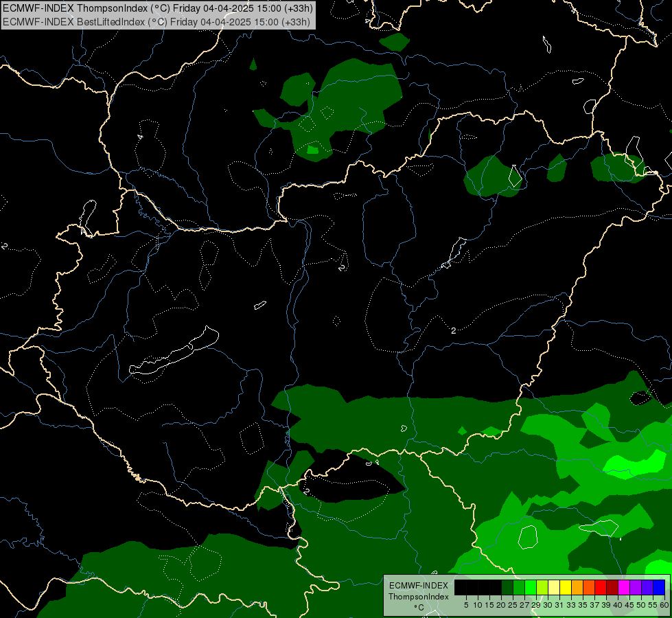The height and width of the screenshot is (618, 672).
Task: Click legend tick value 5
Action: (x=466, y=605)
